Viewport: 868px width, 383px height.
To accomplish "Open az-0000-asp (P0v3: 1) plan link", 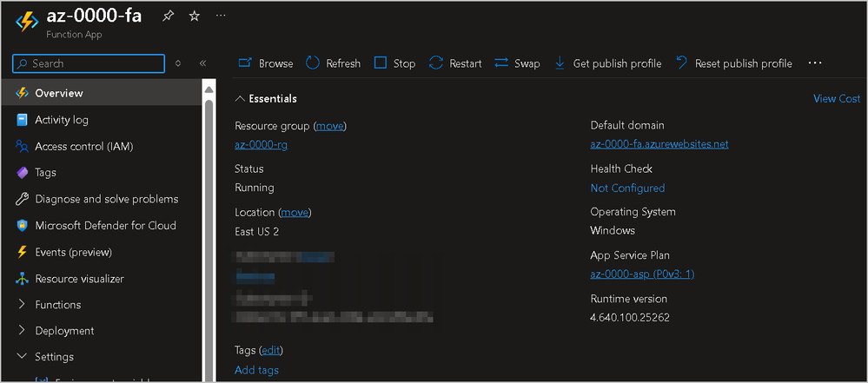I will pos(642,274).
